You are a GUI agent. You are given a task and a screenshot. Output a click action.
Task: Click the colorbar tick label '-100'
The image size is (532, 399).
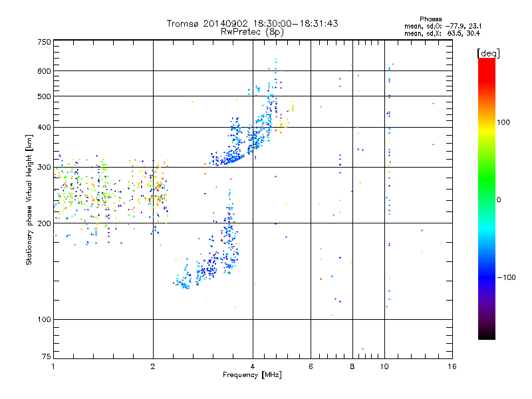(x=506, y=277)
